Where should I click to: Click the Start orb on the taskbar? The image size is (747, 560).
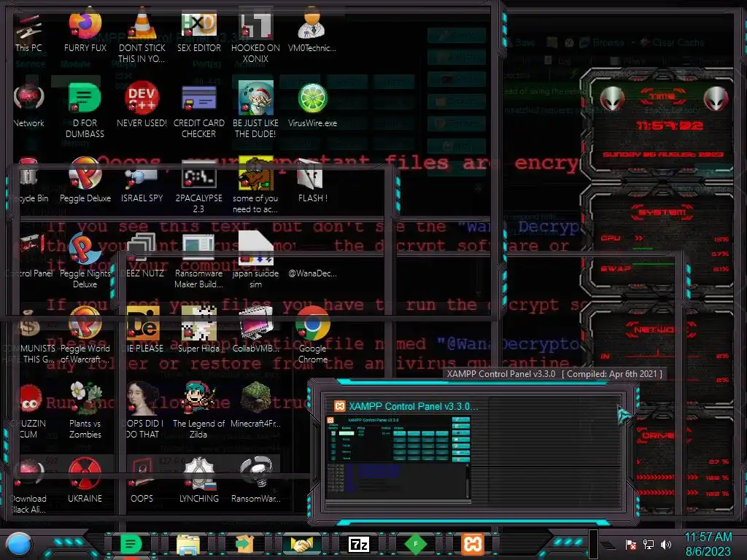click(x=19, y=544)
